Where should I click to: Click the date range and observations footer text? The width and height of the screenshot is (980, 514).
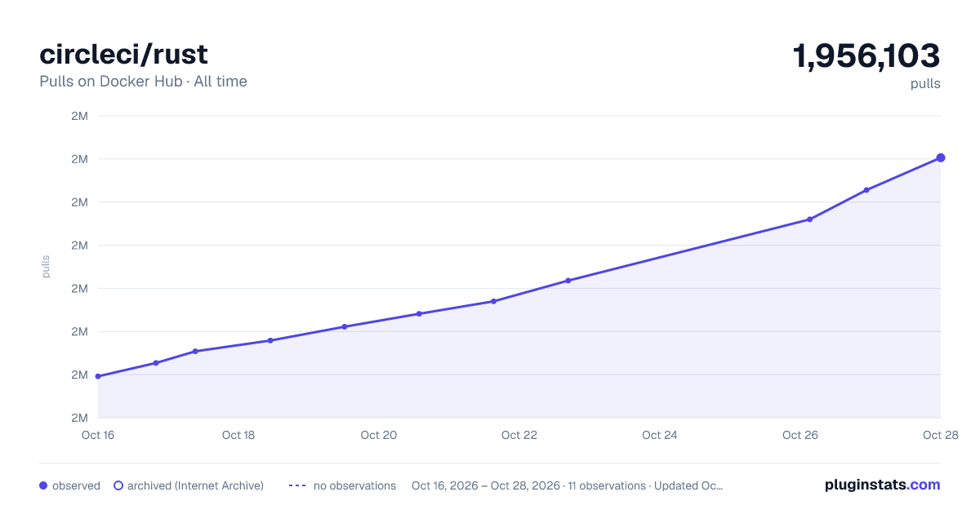(x=567, y=485)
